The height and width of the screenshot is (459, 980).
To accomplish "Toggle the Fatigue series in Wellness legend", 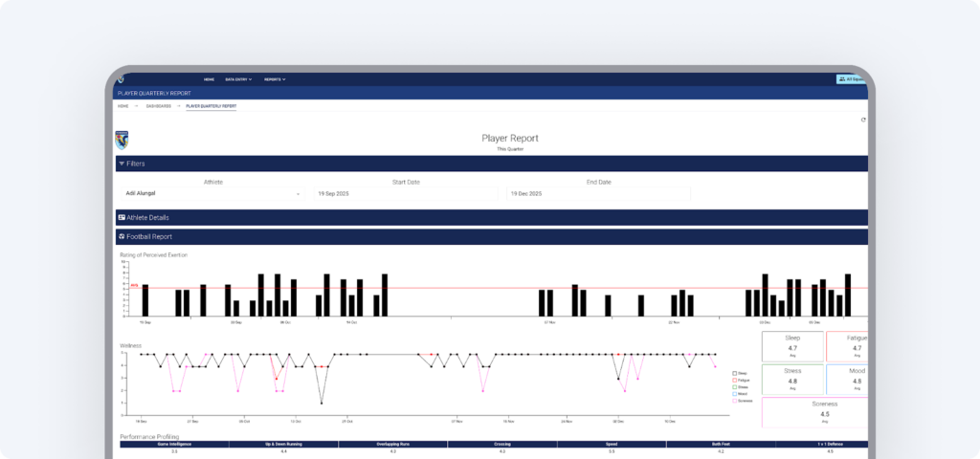I will point(742,380).
